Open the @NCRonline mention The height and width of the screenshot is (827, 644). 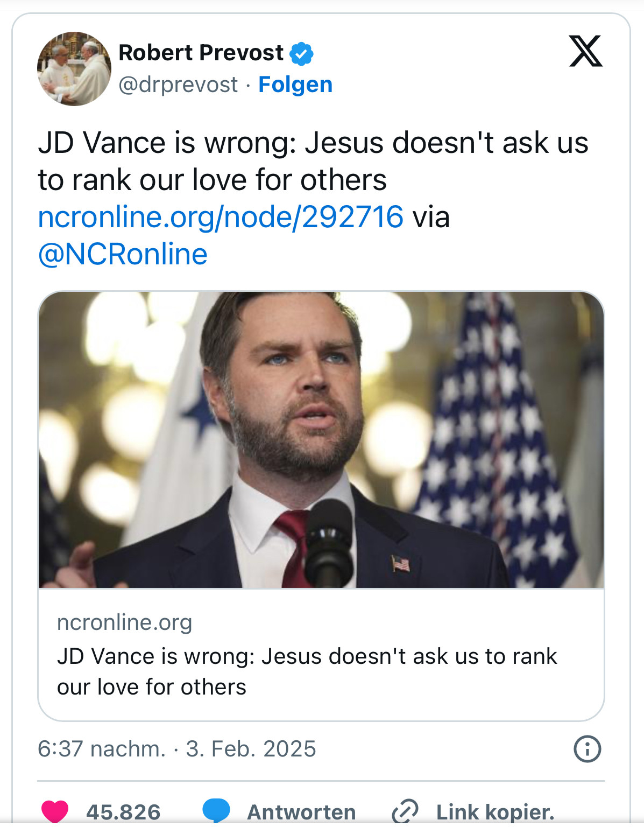[x=123, y=254]
